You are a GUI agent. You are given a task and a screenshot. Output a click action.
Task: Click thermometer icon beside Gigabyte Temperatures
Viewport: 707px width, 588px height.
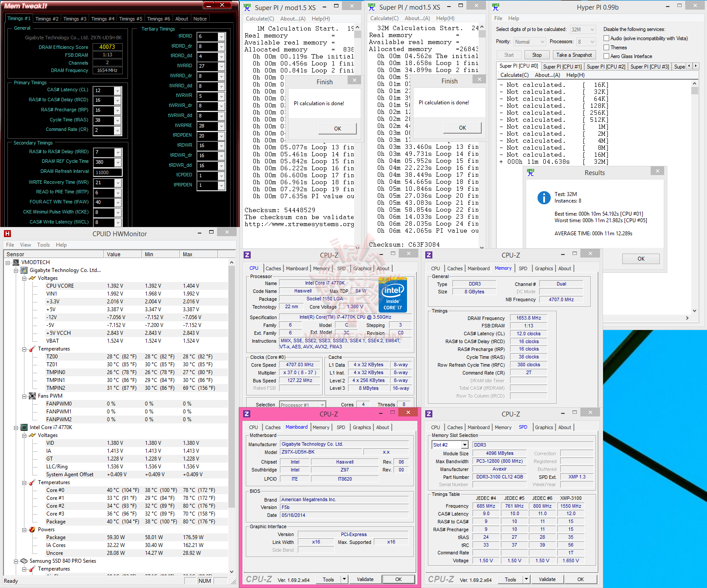32,349
